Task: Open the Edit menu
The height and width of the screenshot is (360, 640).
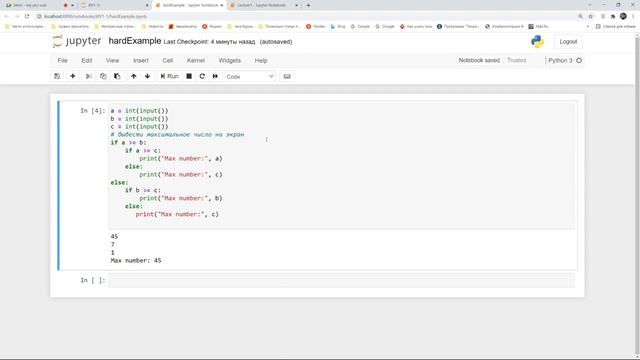Action: point(87,60)
